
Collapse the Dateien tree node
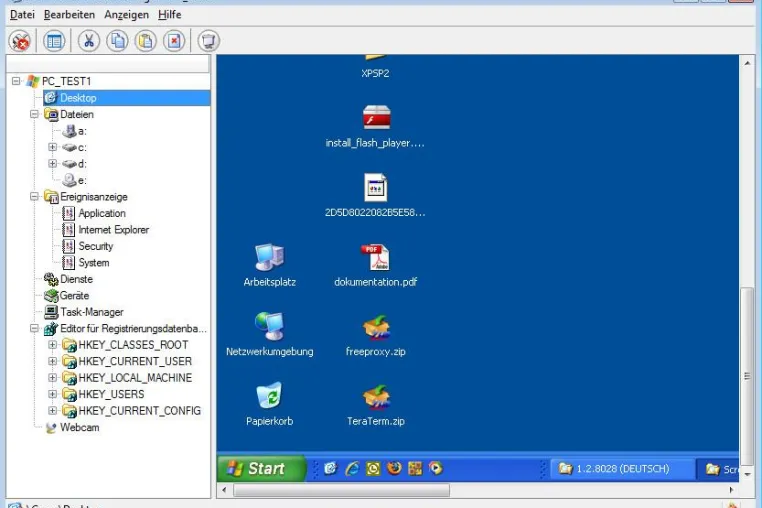tap(34, 114)
